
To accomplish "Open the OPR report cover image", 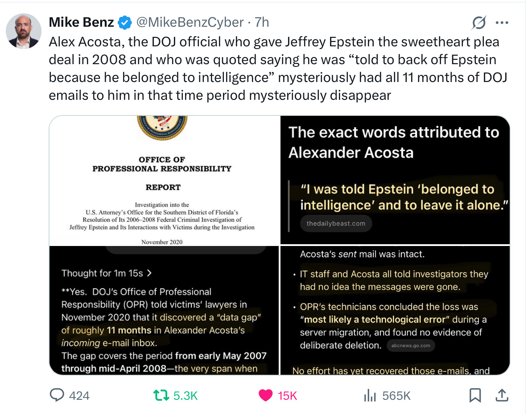I will pos(164,180).
